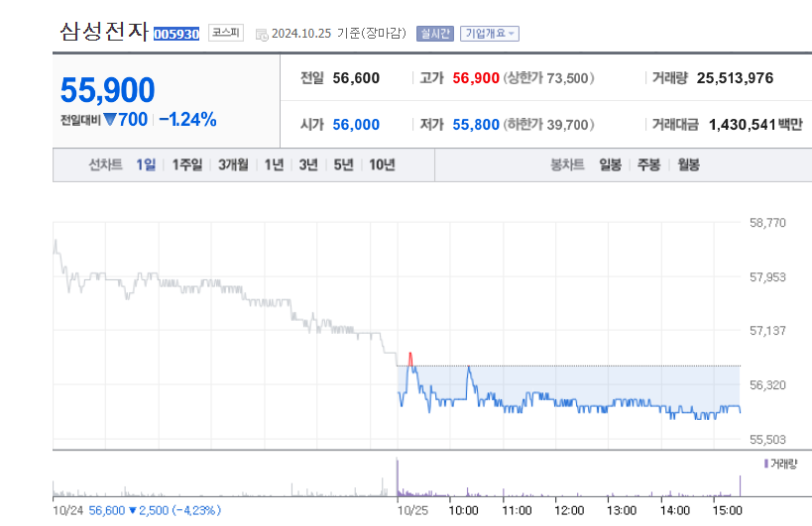The height and width of the screenshot is (526, 812).
Task: Click the high price 56,900
Action: (x=476, y=78)
